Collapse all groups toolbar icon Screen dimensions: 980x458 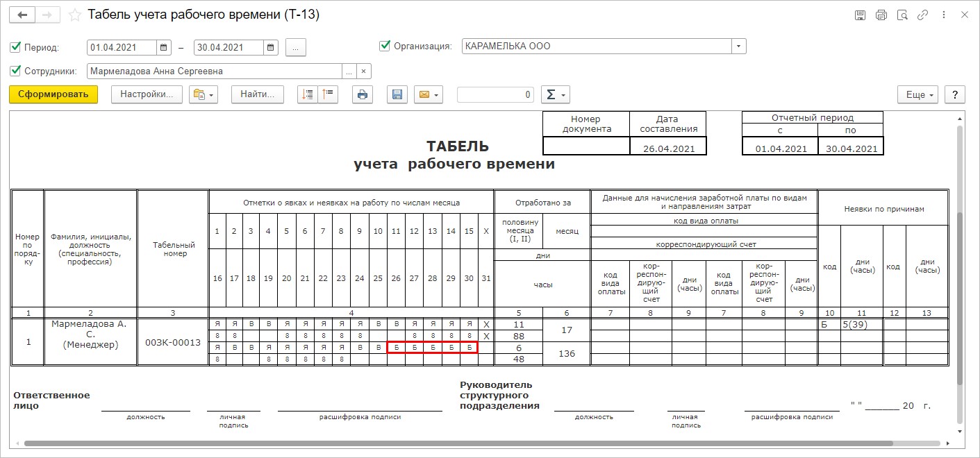click(x=328, y=94)
